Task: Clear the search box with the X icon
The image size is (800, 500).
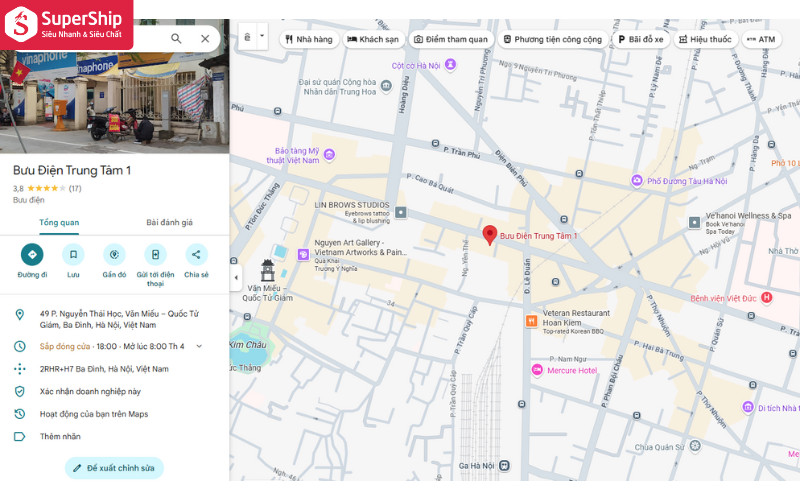Action: pos(205,39)
